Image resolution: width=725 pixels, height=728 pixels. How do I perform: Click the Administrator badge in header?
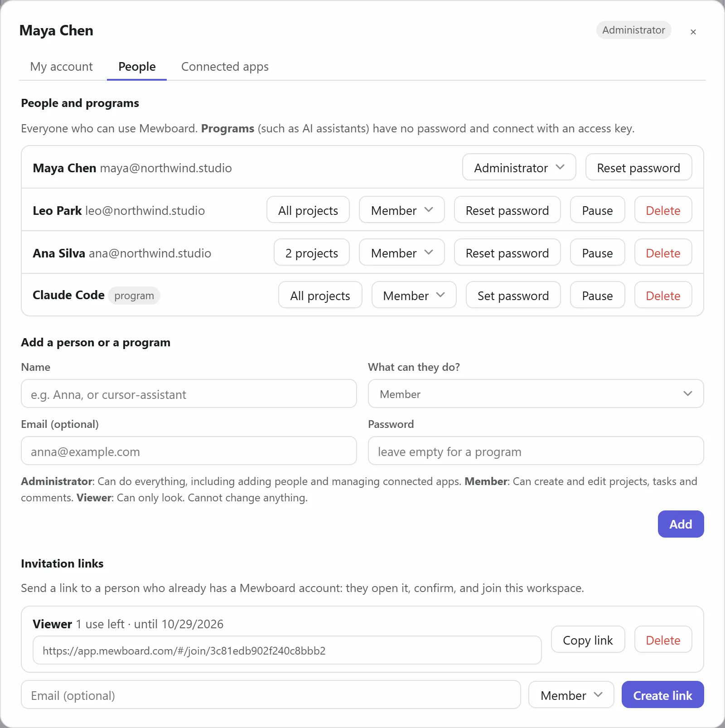[x=633, y=30]
